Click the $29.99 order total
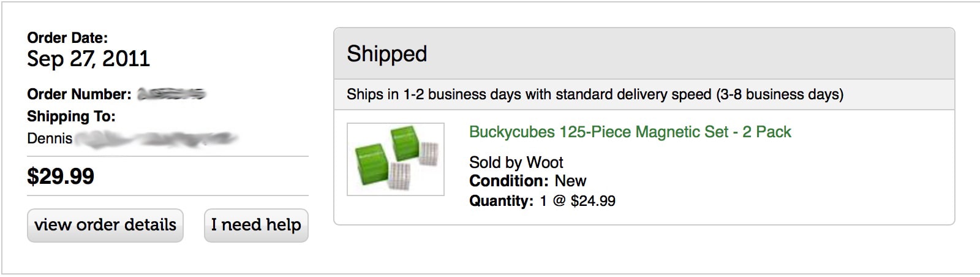 point(61,176)
